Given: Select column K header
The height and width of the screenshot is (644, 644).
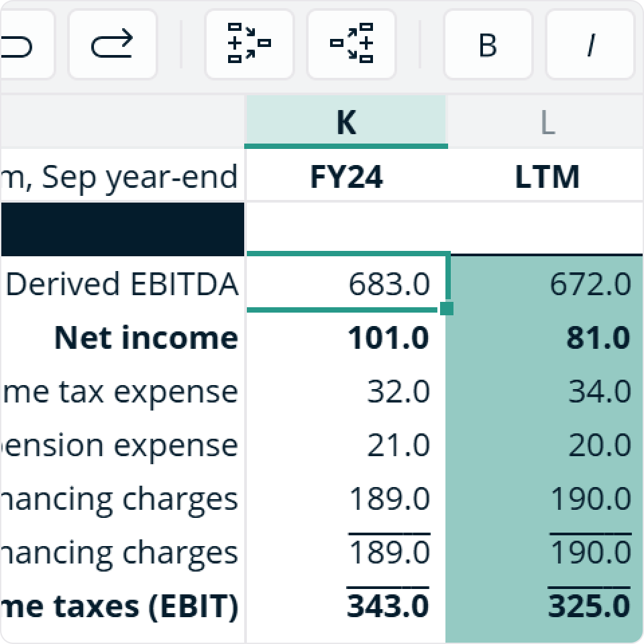Looking at the screenshot, I should (x=346, y=122).
